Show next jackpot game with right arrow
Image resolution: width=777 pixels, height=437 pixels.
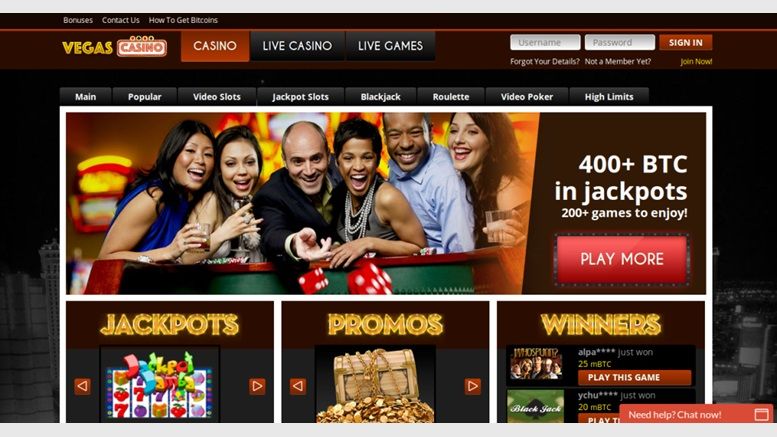257,386
